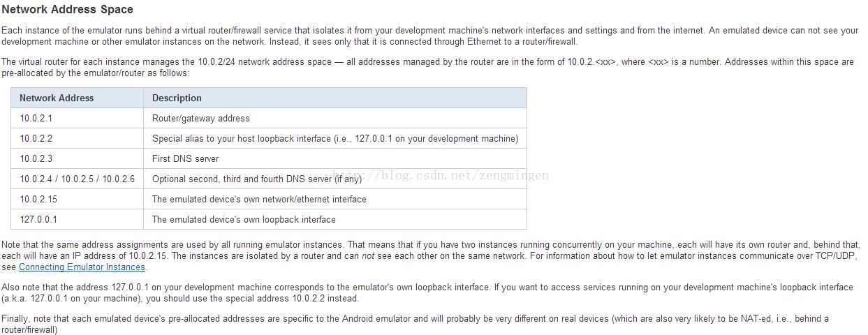The image size is (868, 335).
Task: Click the emulated device's own network/ethernet interface description
Action: click(335, 199)
